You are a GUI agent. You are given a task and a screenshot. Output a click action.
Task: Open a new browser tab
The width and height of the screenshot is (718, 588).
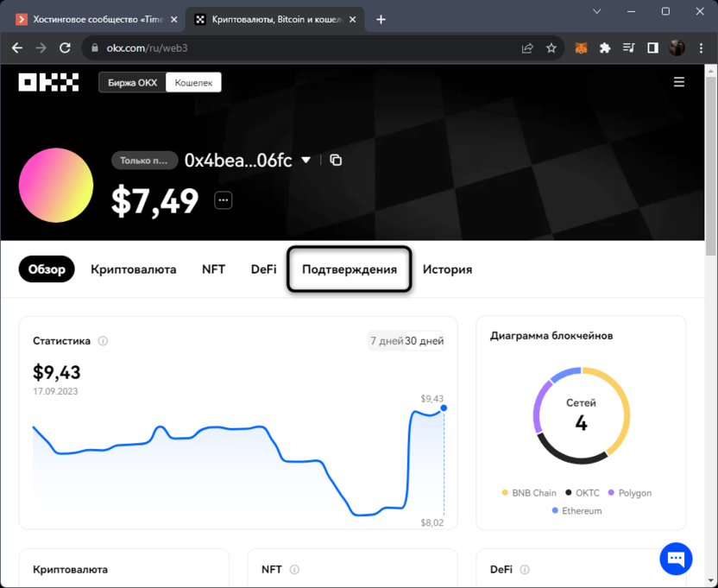click(381, 19)
